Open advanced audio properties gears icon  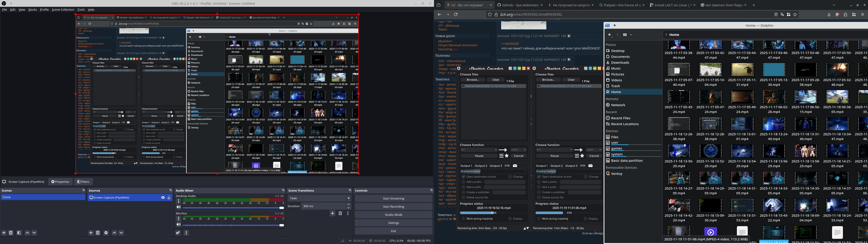click(178, 232)
